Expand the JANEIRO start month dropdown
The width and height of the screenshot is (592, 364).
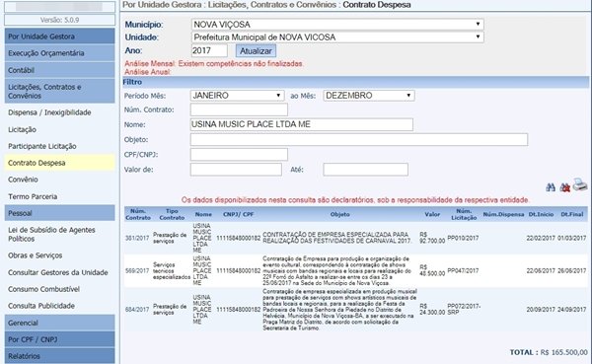237,96
